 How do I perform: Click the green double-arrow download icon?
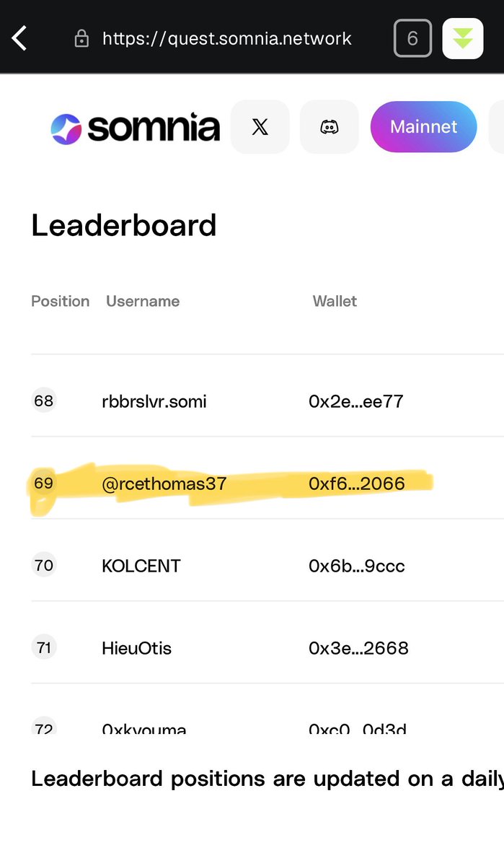click(462, 38)
